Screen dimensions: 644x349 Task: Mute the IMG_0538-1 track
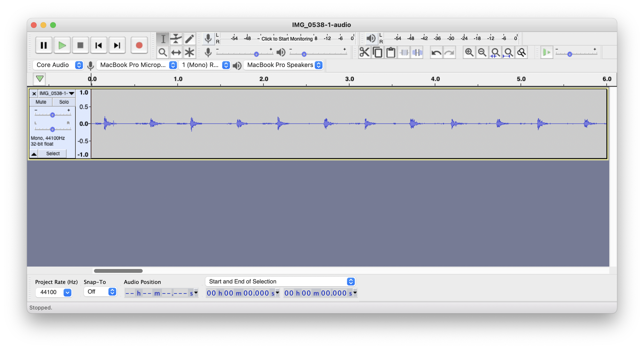coord(41,102)
